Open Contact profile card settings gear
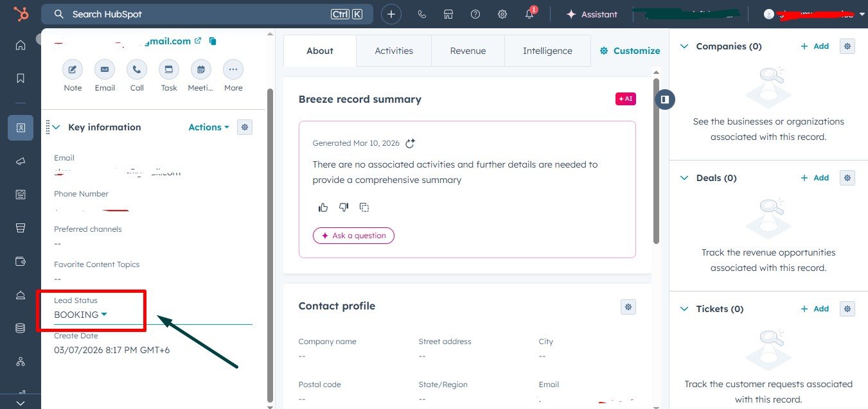The width and height of the screenshot is (868, 409). click(628, 306)
